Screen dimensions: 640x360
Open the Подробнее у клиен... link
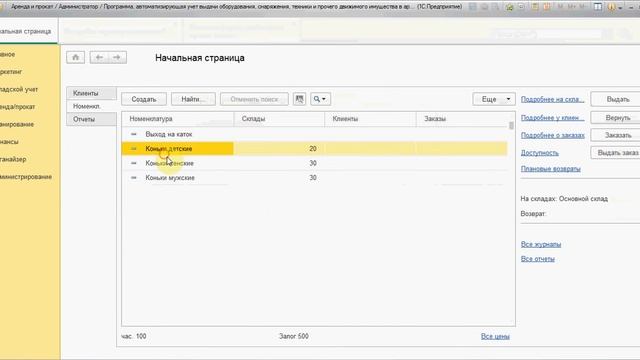point(552,118)
